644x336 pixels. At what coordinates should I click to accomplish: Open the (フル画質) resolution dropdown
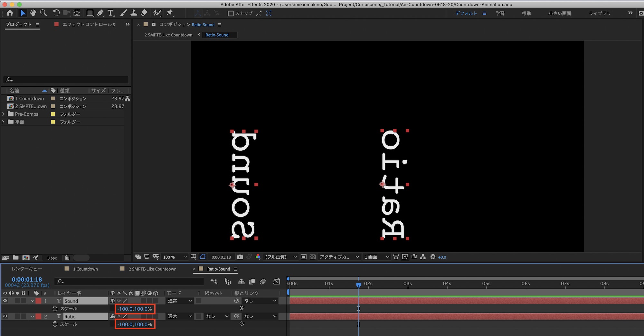tap(280, 257)
